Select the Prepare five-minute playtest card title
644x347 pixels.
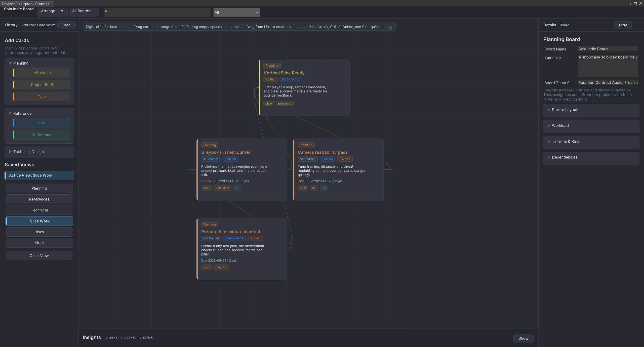point(231,232)
